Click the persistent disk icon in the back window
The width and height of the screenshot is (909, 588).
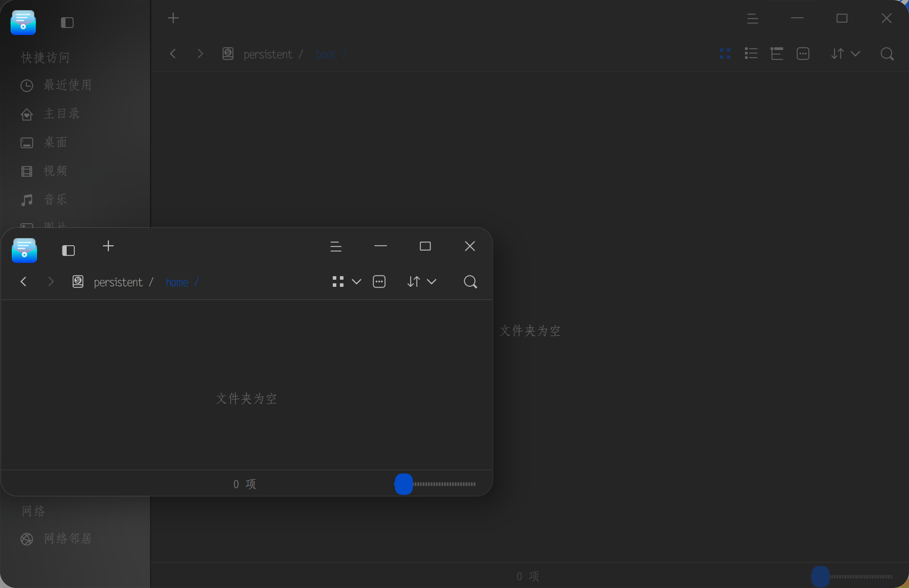pos(228,54)
